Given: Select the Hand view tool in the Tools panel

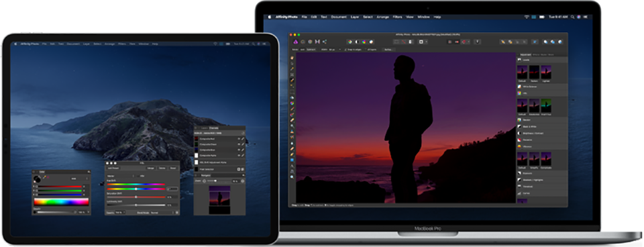Looking at the screenshot, I should [292, 57].
